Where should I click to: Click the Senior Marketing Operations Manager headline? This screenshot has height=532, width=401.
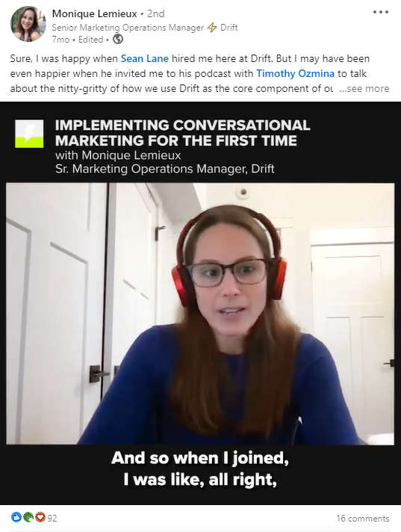[x=128, y=28]
